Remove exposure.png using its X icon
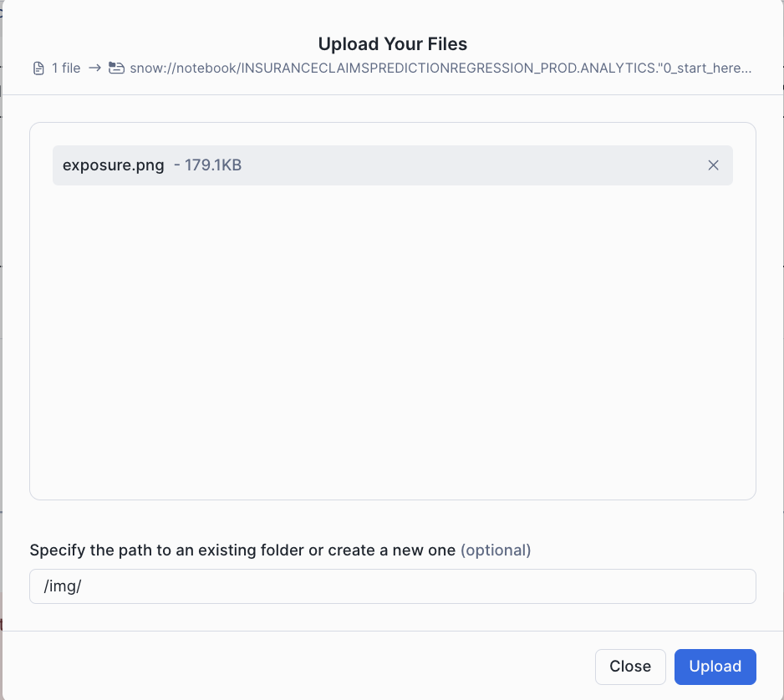This screenshot has height=700, width=784. (x=713, y=165)
